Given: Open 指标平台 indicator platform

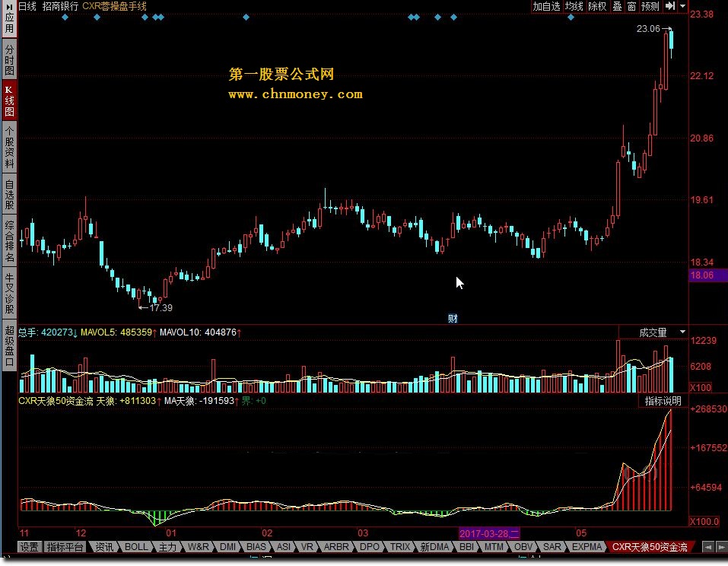Looking at the screenshot, I should pos(65,547).
